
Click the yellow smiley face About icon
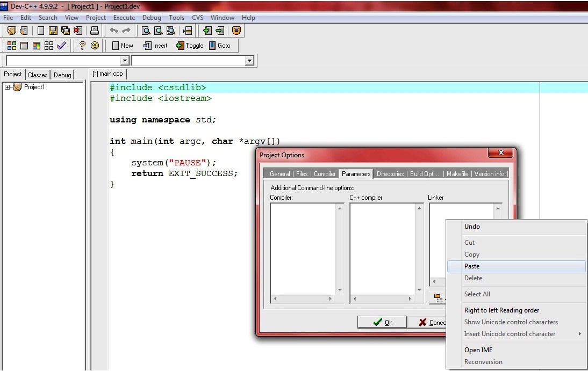(95, 46)
